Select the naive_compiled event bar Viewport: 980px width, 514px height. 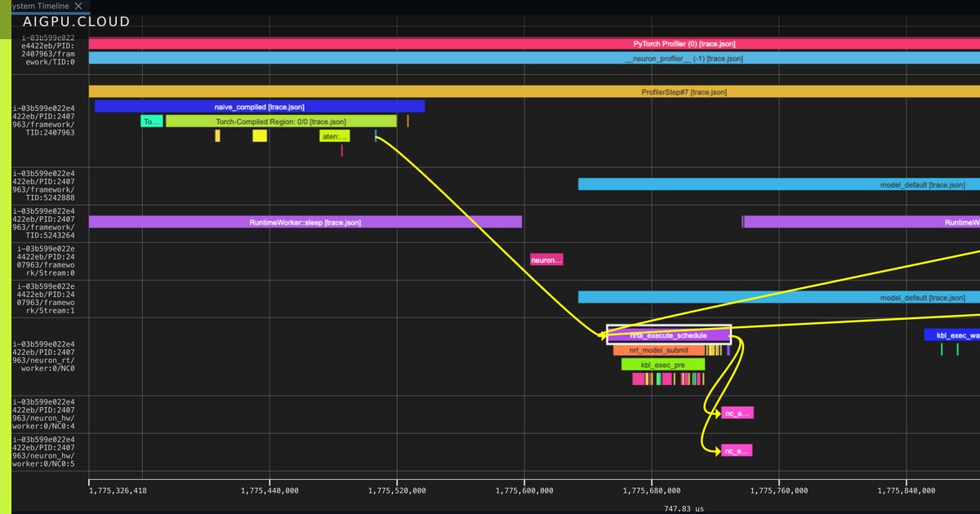coord(260,106)
